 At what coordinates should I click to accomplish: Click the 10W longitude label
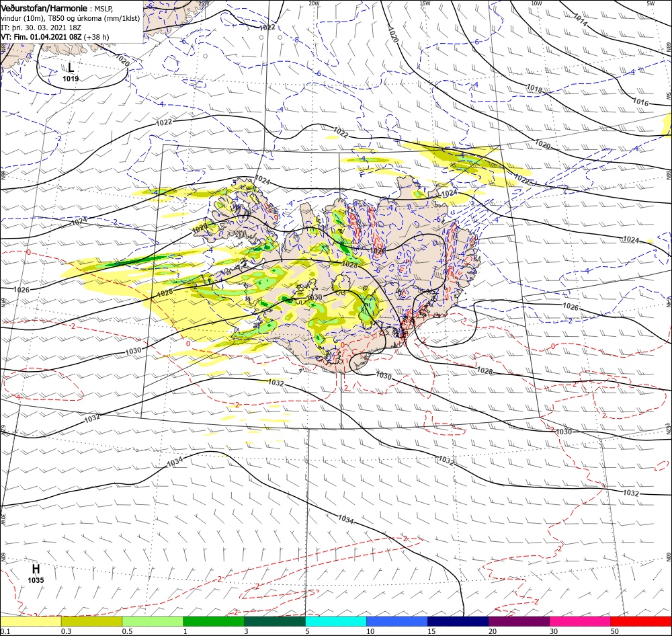[536, 3]
